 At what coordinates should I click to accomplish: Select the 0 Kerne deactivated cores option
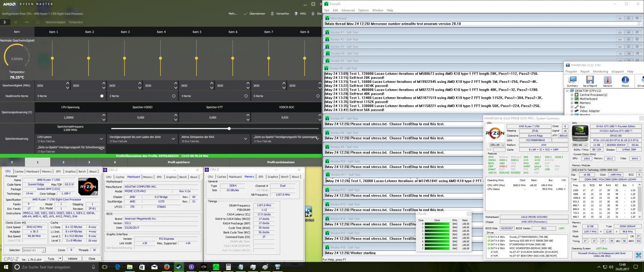102,96
